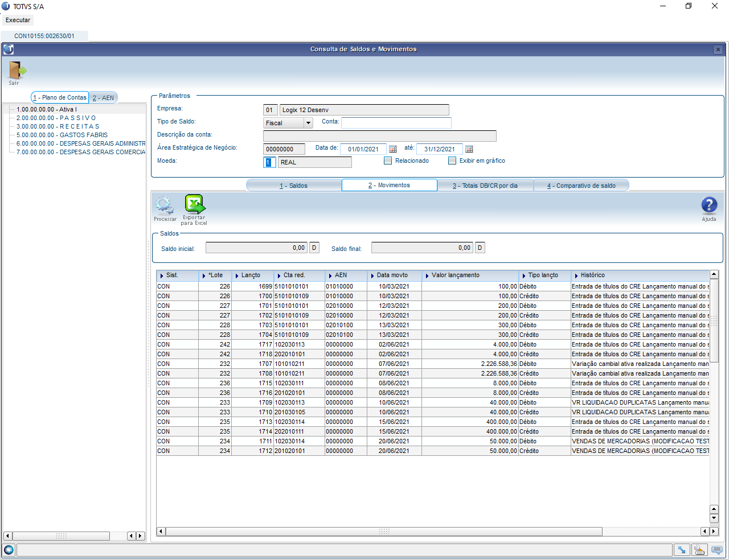The height and width of the screenshot is (560, 729).
Task: Export results using Exportar para Excel icon
Action: pyautogui.click(x=194, y=204)
